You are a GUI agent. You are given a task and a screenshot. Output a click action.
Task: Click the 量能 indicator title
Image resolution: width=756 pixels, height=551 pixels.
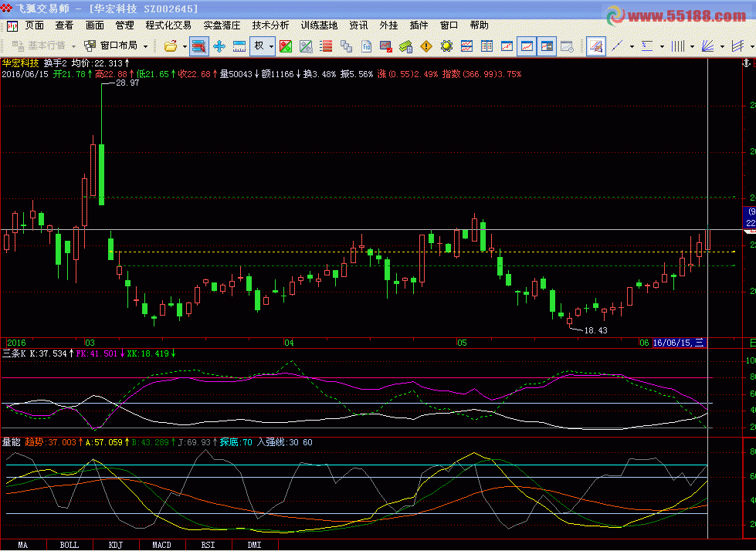11,442
